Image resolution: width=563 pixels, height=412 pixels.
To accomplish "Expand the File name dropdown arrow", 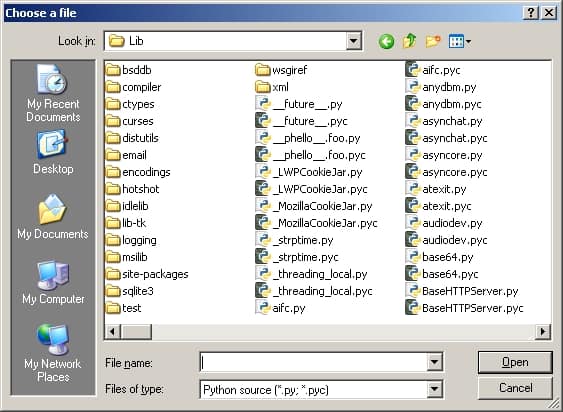I will (x=434, y=362).
